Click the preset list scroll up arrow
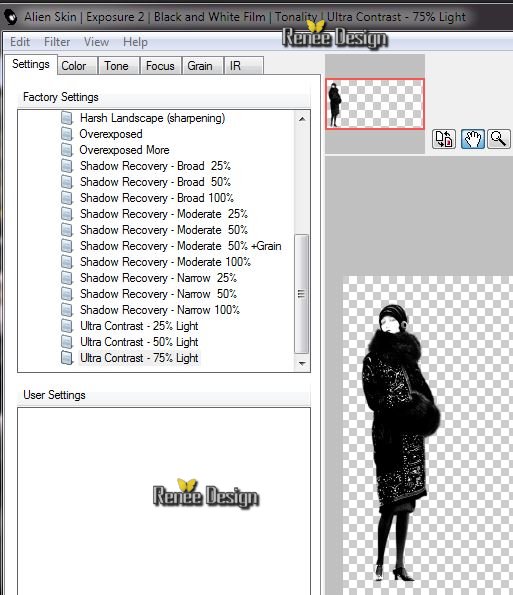 tap(302, 119)
